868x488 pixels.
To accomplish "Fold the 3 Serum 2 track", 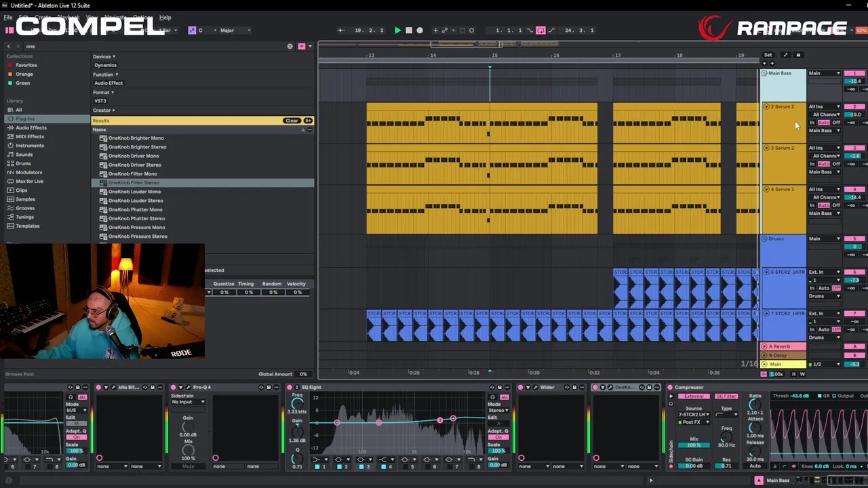I will click(x=766, y=148).
